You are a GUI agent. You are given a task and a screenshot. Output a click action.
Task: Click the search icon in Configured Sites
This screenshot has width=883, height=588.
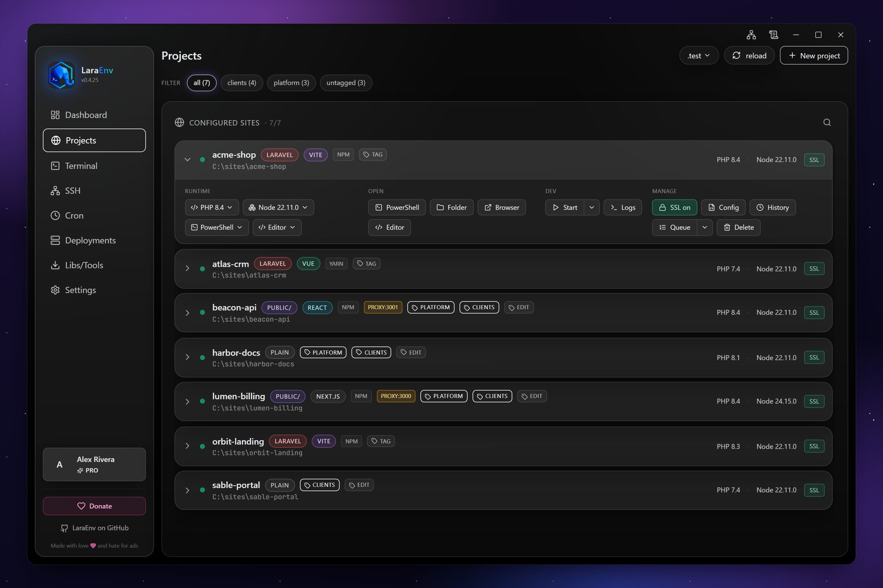pos(827,123)
